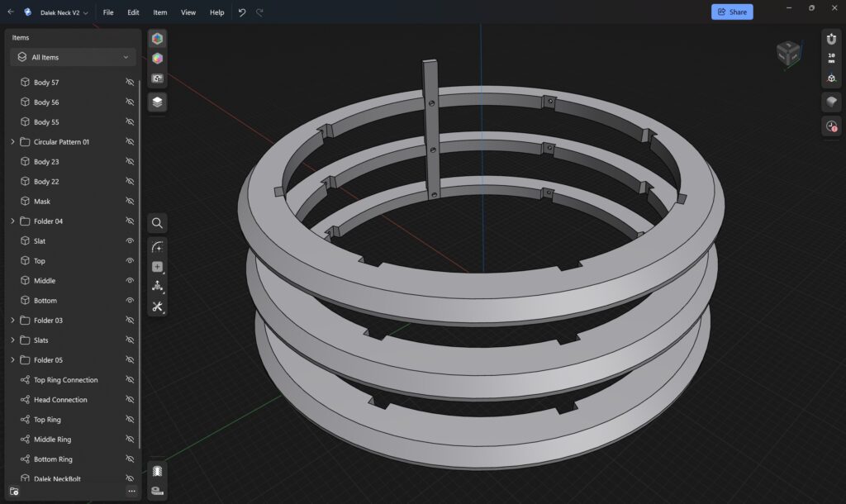
Task: Open the All Items filter dropdown
Action: click(73, 57)
